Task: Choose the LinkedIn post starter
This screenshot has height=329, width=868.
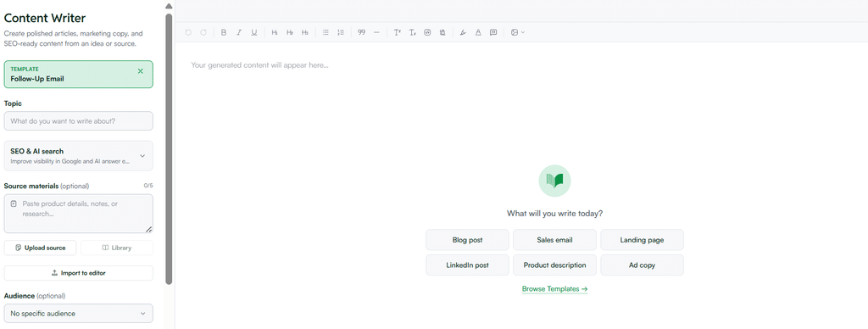Action: tap(467, 265)
